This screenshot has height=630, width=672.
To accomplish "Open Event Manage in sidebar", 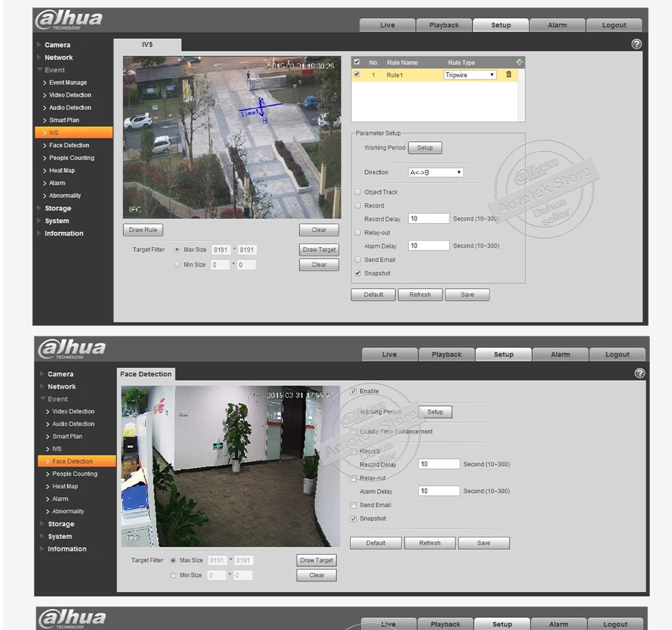I will coord(68,82).
